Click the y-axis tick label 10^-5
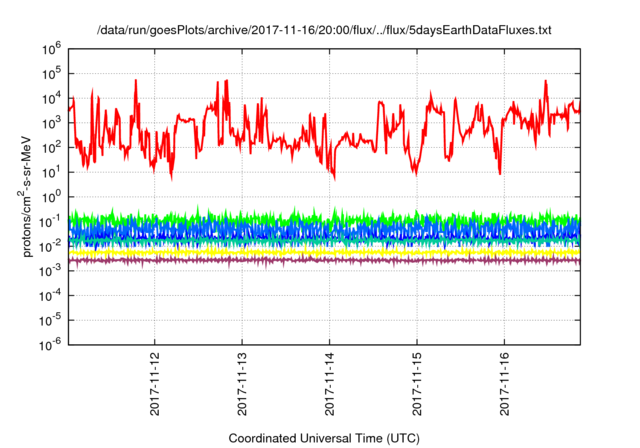The image size is (640, 448). click(x=51, y=321)
